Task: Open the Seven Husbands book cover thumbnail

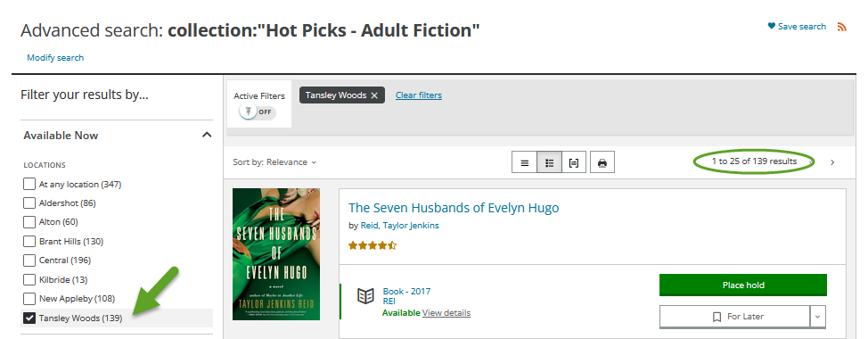Action: (x=276, y=254)
